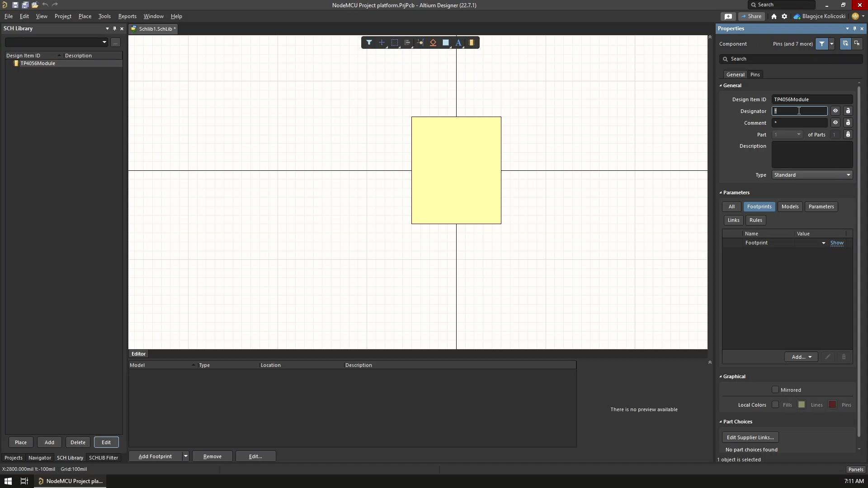The height and width of the screenshot is (488, 868).
Task: Switch to the Pins tab in Properties
Action: 754,74
